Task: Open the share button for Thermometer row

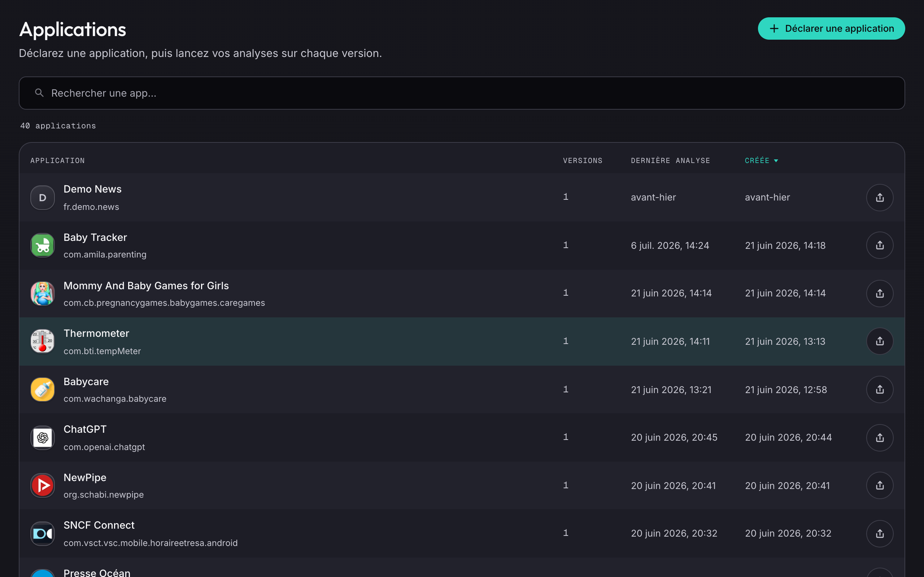Action: (x=880, y=341)
